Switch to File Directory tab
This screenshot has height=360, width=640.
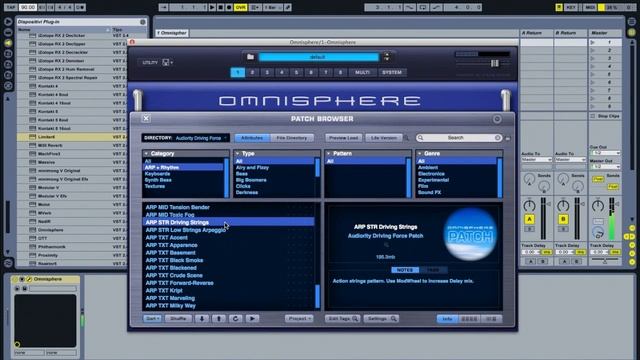point(292,138)
